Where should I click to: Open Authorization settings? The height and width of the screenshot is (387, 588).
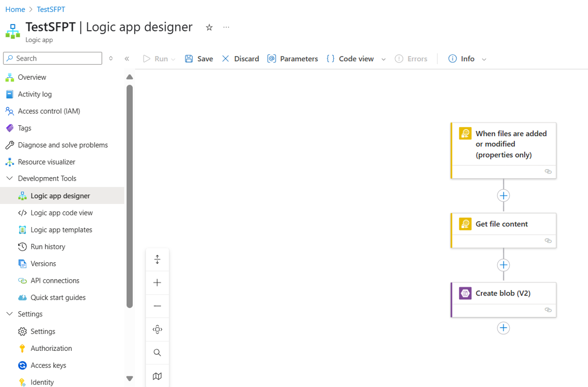51,348
